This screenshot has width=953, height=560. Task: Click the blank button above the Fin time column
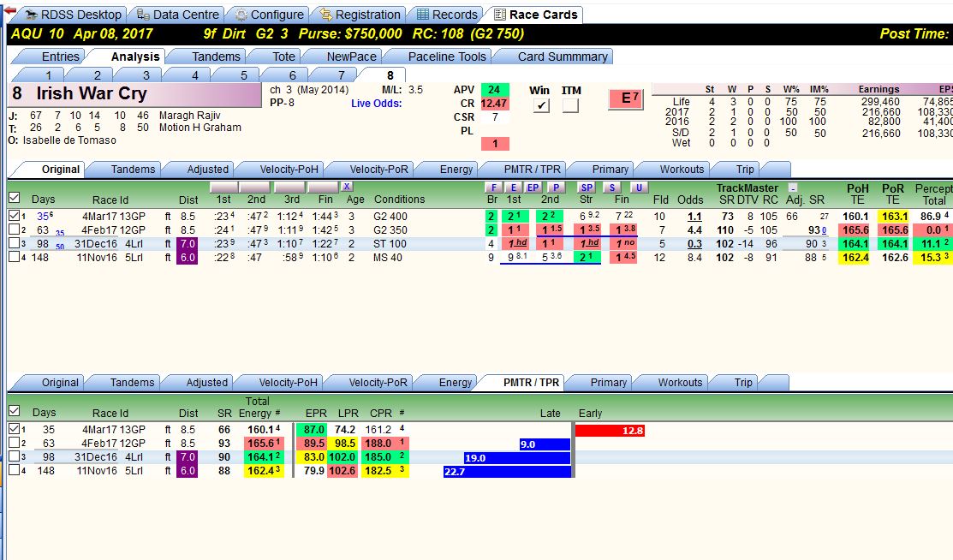(323, 187)
